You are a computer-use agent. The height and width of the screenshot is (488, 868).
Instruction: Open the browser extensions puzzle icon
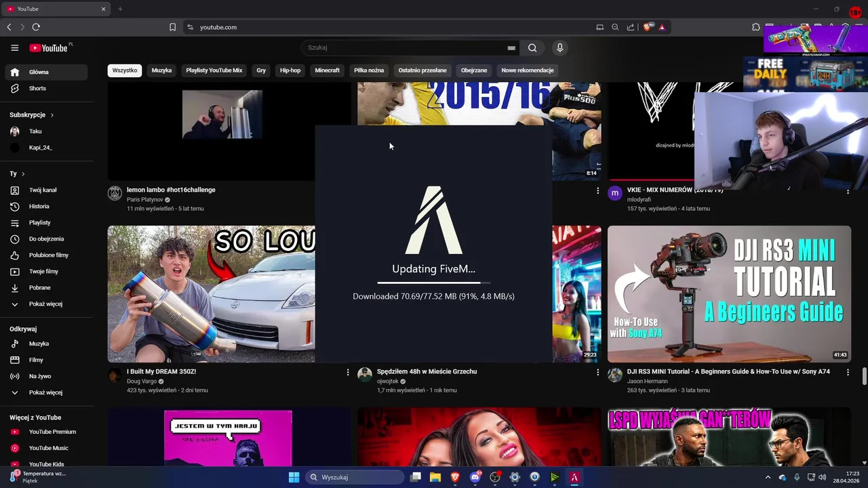coord(756,27)
